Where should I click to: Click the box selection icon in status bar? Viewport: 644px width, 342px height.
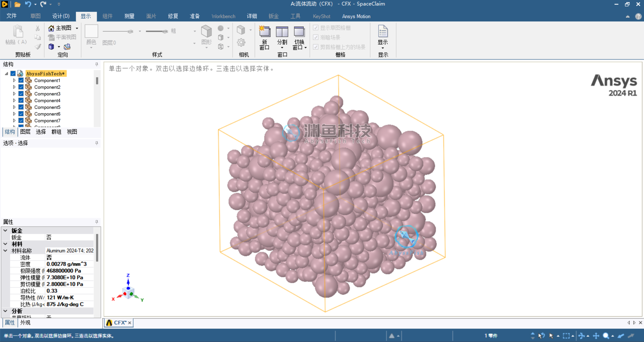(x=566, y=336)
